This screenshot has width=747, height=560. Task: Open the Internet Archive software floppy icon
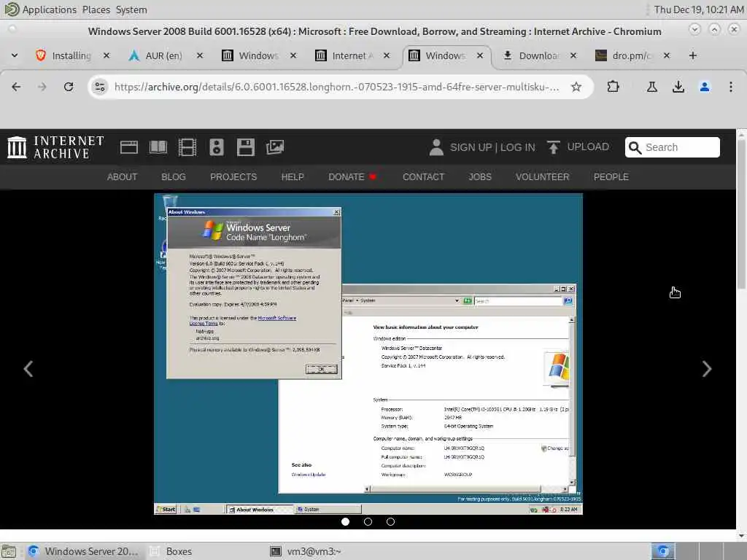(x=246, y=147)
